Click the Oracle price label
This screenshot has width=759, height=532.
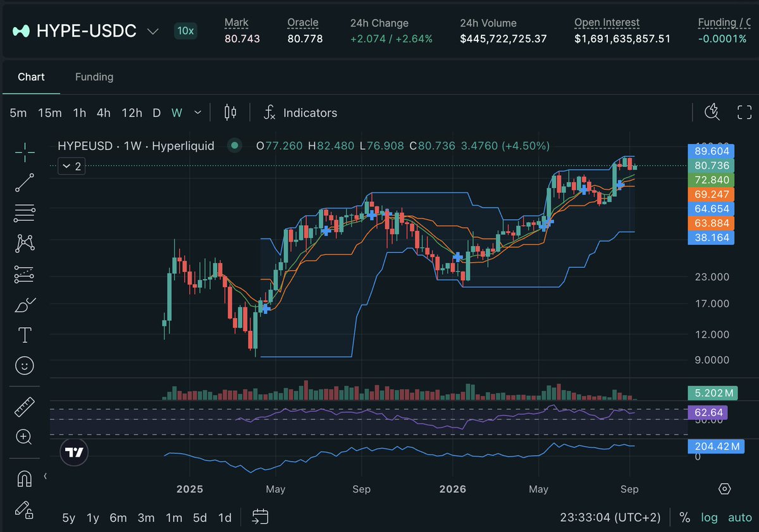tap(303, 22)
